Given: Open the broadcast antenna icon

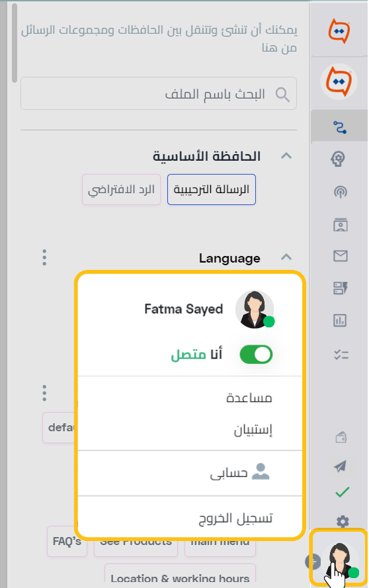Looking at the screenshot, I should click(x=340, y=192).
